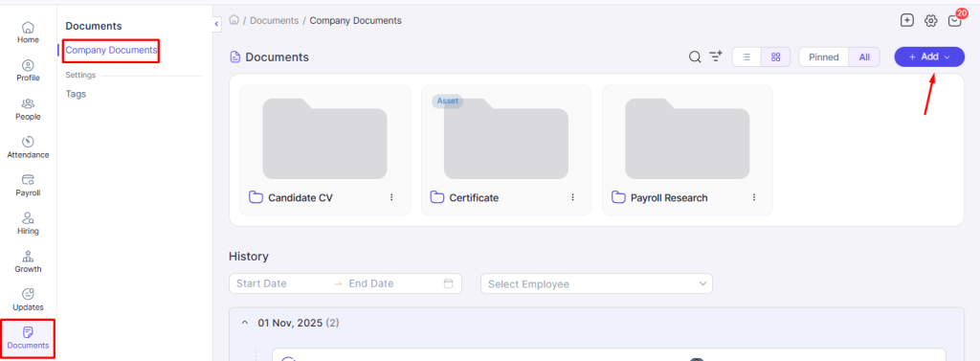Viewport: 980px width, 361px height.
Task: Open the Payroll Research folder thumbnail
Action: click(x=687, y=138)
